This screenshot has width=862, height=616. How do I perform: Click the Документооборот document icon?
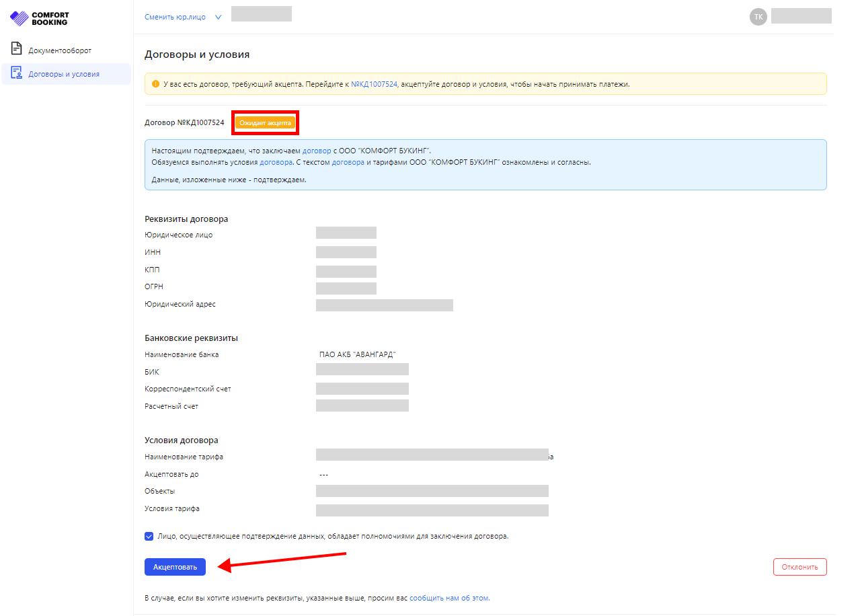point(17,50)
